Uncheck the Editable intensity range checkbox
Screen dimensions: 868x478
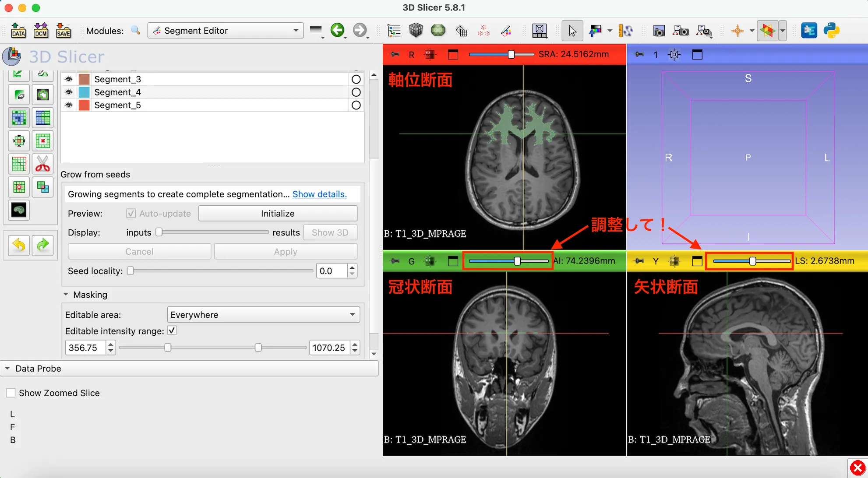click(x=172, y=330)
